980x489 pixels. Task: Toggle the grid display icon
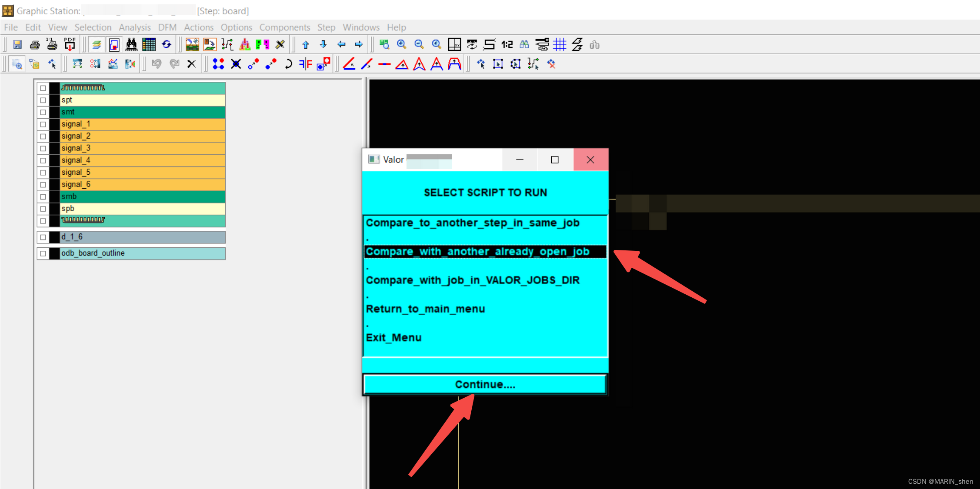560,44
